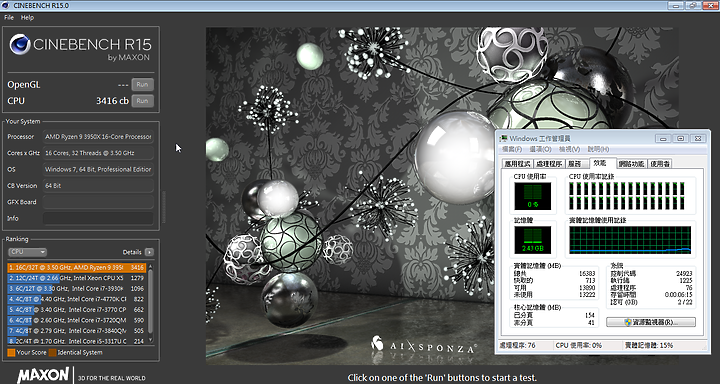Click the CPU usage 0% gauge
This screenshot has height=384, width=720.
click(532, 196)
